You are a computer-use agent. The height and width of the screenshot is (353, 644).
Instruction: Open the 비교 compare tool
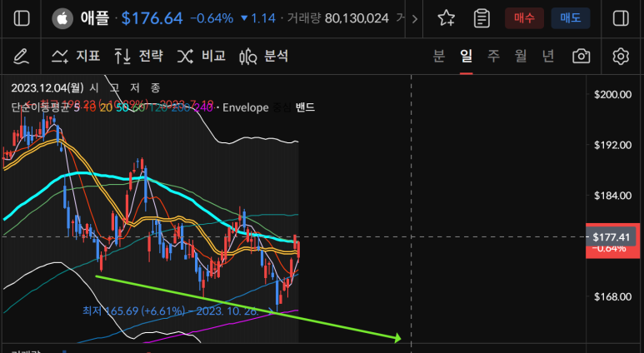point(202,56)
